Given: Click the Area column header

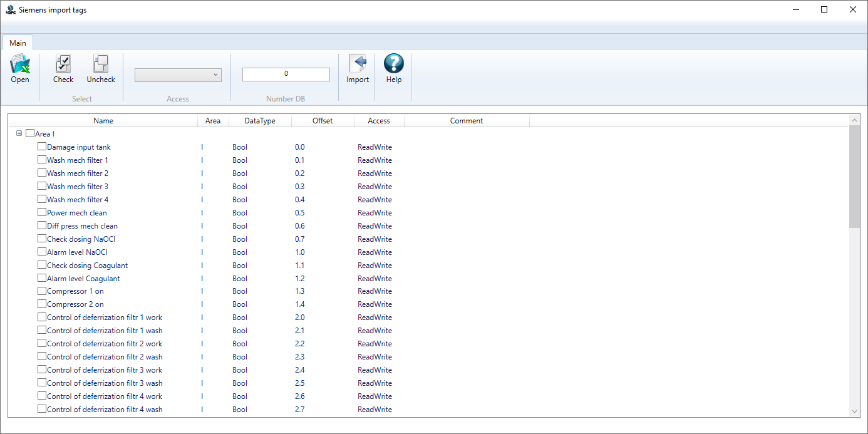Looking at the screenshot, I should tap(213, 121).
